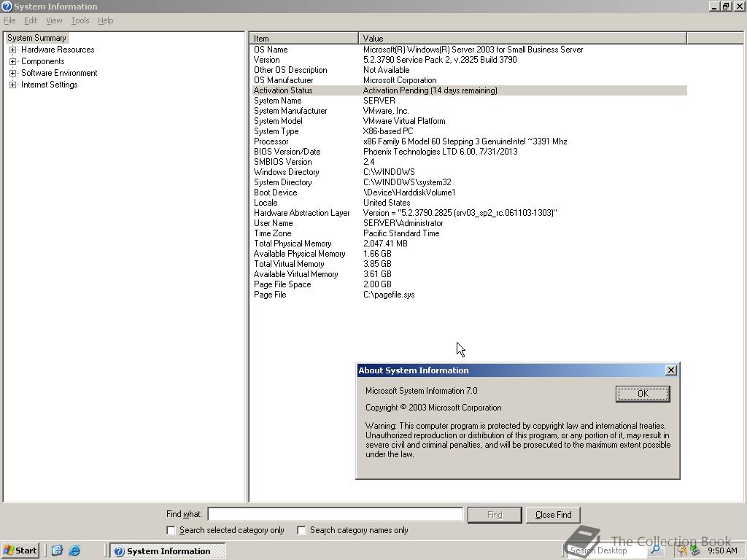Image resolution: width=747 pixels, height=560 pixels.
Task: Select the Processor row
Action: (469, 141)
